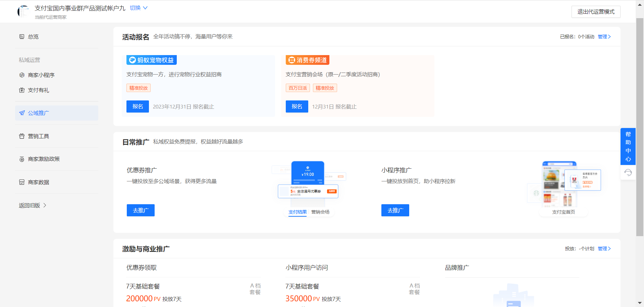Click the 商家数据 chart icon
Image resolution: width=644 pixels, height=307 pixels.
point(22,182)
